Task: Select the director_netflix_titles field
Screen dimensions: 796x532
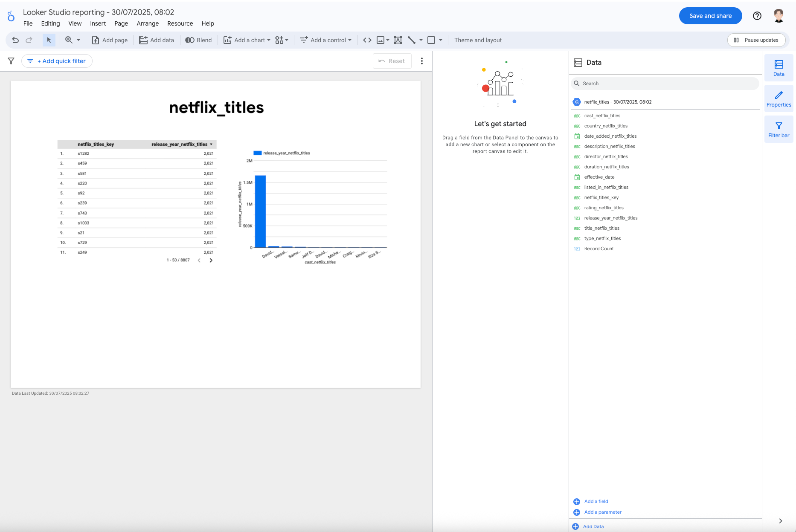Action: [606, 156]
